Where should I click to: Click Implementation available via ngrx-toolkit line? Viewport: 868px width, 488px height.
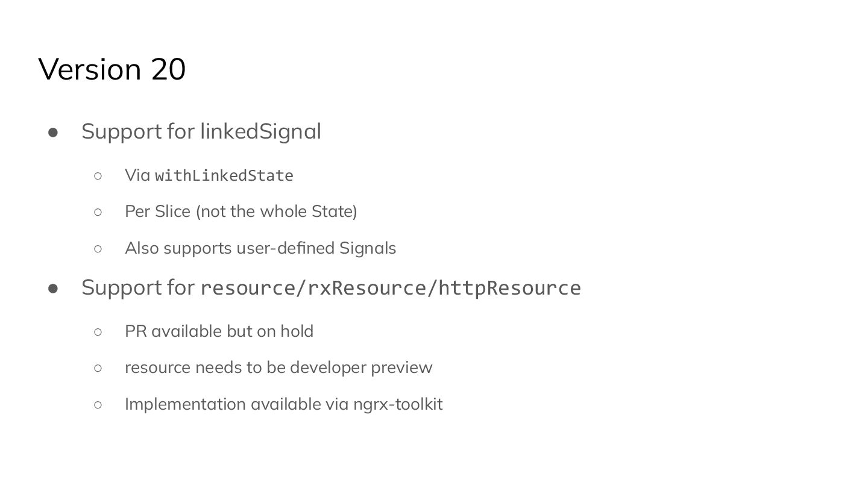click(x=283, y=404)
